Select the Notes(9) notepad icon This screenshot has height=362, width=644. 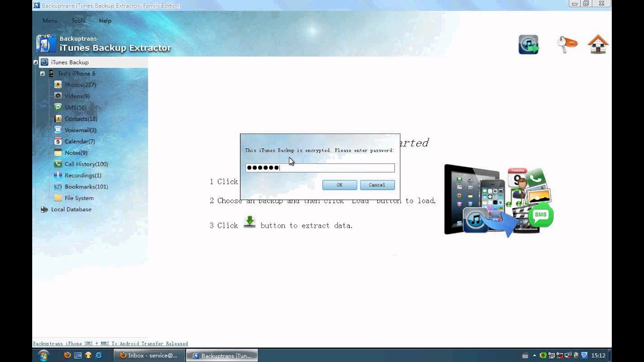click(x=58, y=153)
